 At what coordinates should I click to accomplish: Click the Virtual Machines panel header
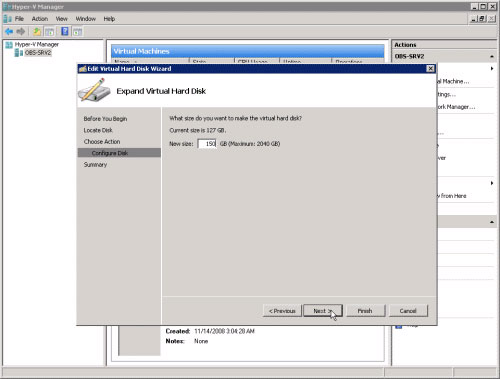click(247, 51)
